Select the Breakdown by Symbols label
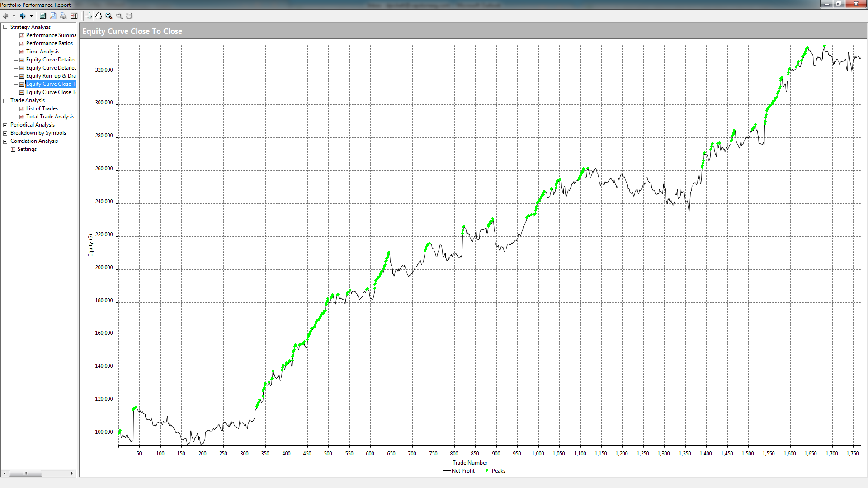Viewport: 868px width, 488px height. click(38, 133)
